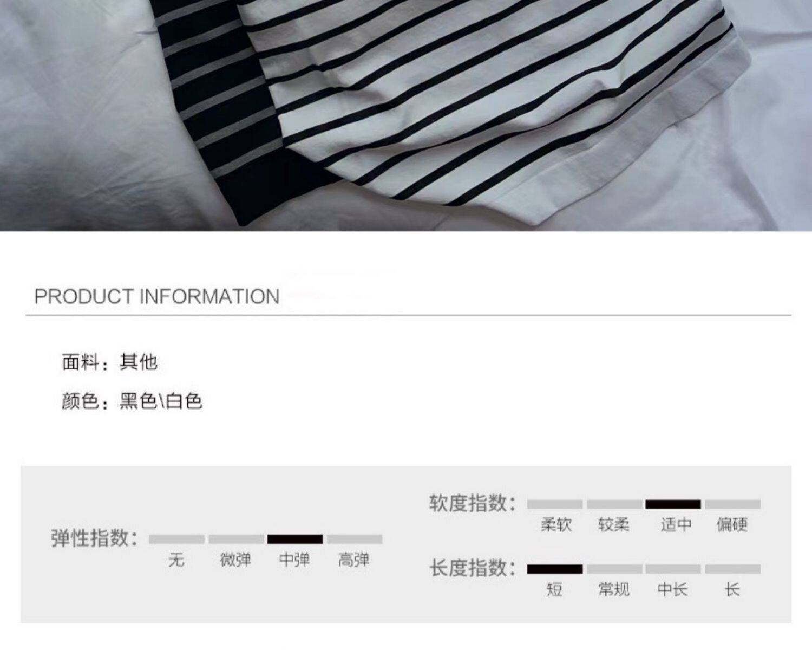The image size is (812, 650).
Task: Click the black 中弹 elasticity bar
Action: [x=295, y=539]
